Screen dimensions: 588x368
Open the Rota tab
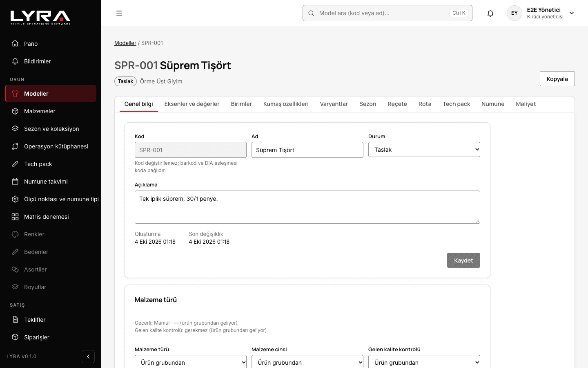(x=425, y=104)
